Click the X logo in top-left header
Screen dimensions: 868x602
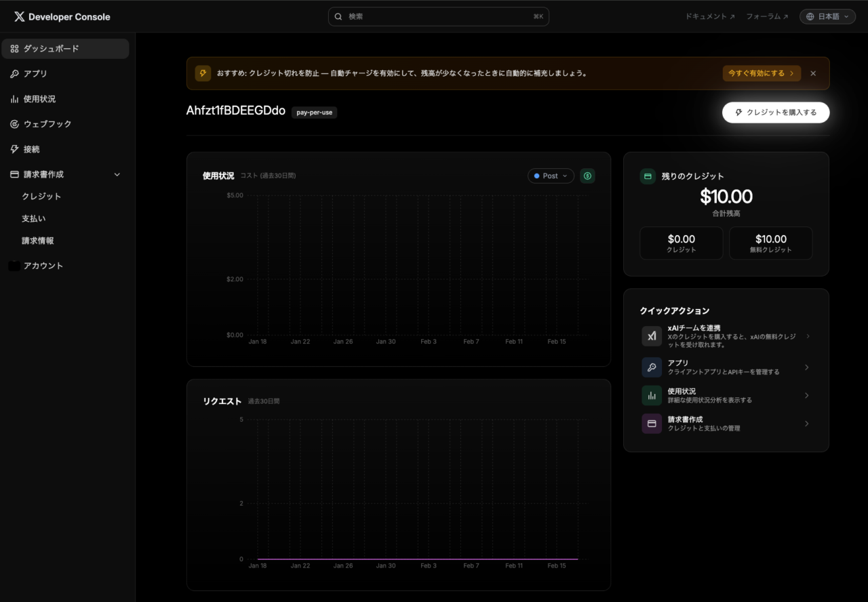coord(19,16)
